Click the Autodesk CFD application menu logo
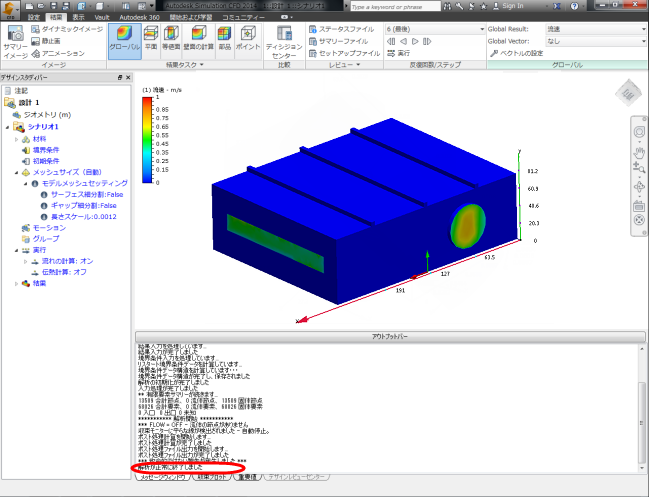The image size is (649, 497). point(10,9)
